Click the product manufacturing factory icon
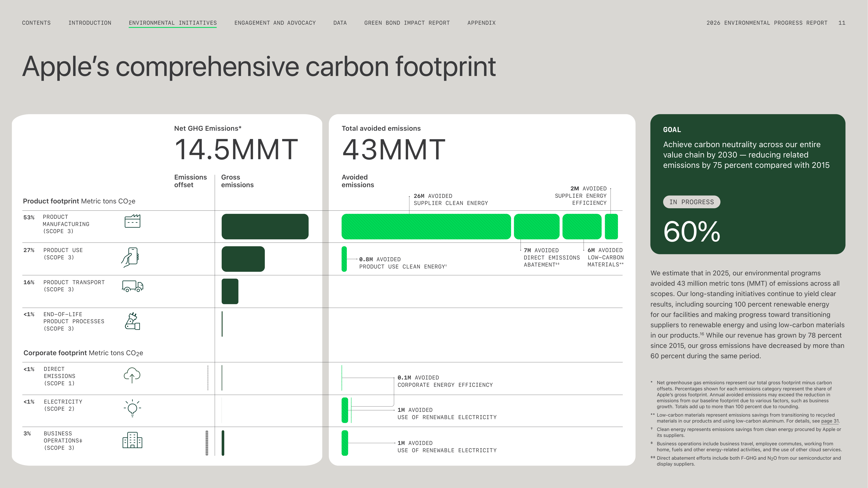 [132, 221]
